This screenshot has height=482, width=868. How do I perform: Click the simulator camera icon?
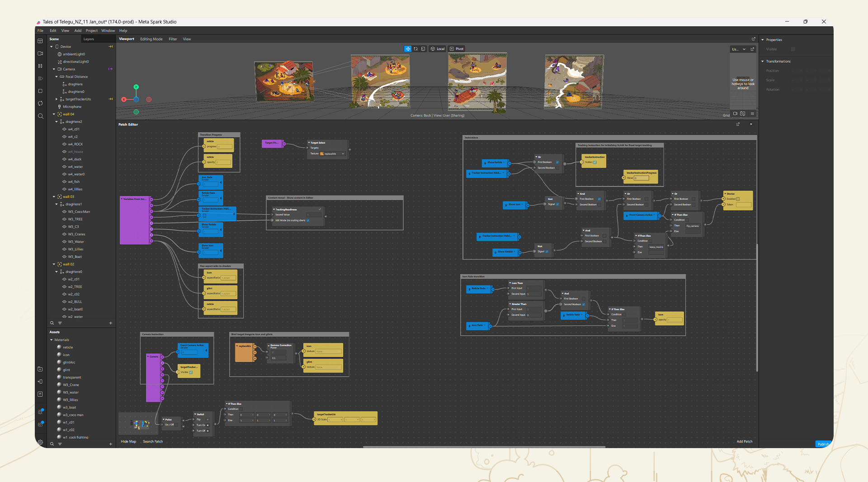[735, 113]
